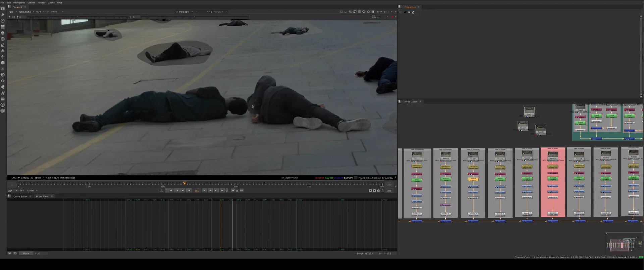The height and width of the screenshot is (270, 644).
Task: Open the Image nodes toolbar icon
Action: [3, 9]
